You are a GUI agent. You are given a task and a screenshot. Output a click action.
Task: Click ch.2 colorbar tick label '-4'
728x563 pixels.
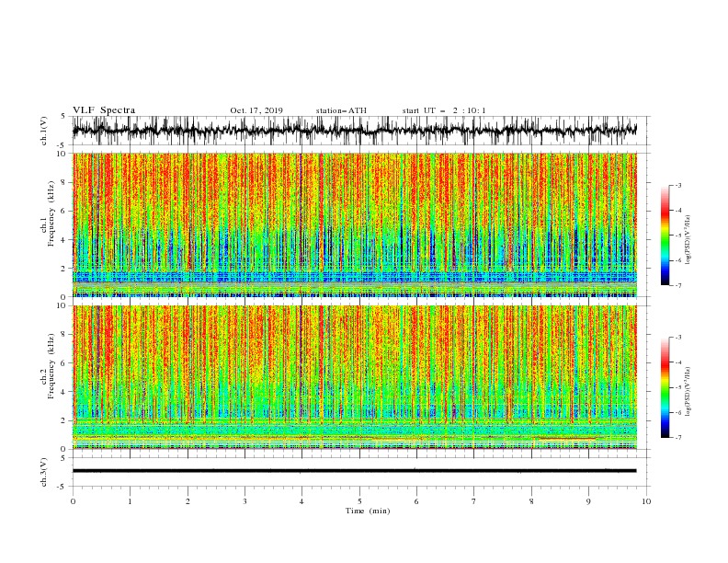click(x=677, y=362)
